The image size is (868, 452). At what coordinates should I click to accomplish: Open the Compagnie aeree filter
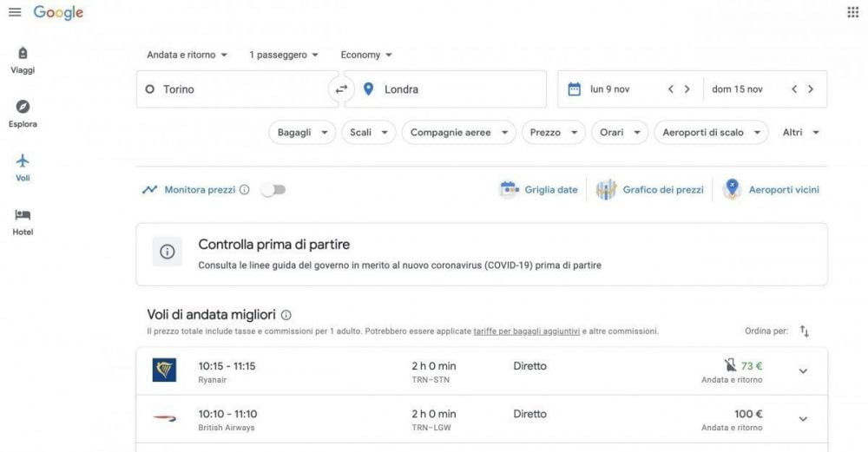click(458, 133)
